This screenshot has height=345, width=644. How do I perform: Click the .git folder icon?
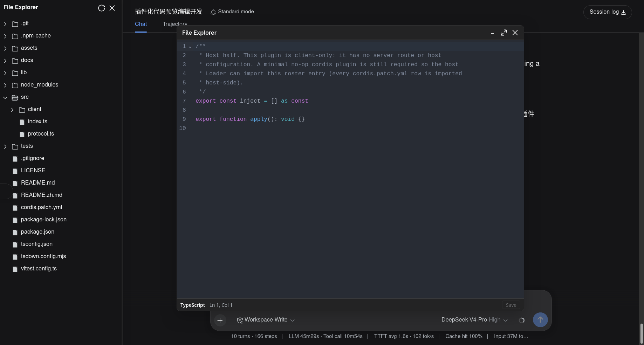pyautogui.click(x=15, y=24)
